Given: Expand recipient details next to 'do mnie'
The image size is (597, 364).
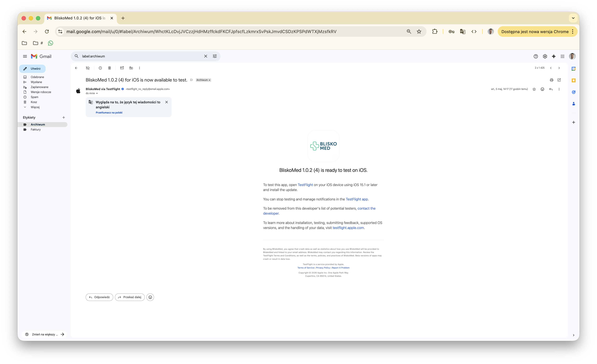Looking at the screenshot, I should click(x=97, y=93).
